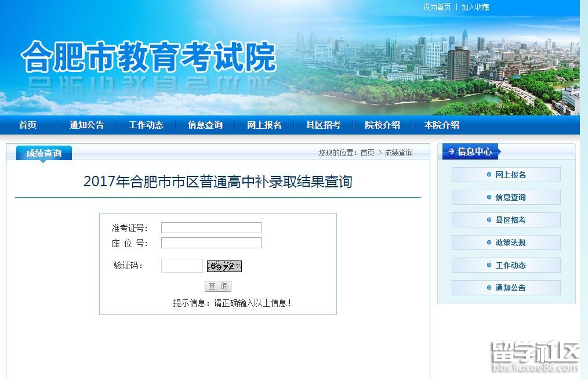Open the 首页 navigation menu item
This screenshot has height=380, width=588.
pyautogui.click(x=28, y=125)
